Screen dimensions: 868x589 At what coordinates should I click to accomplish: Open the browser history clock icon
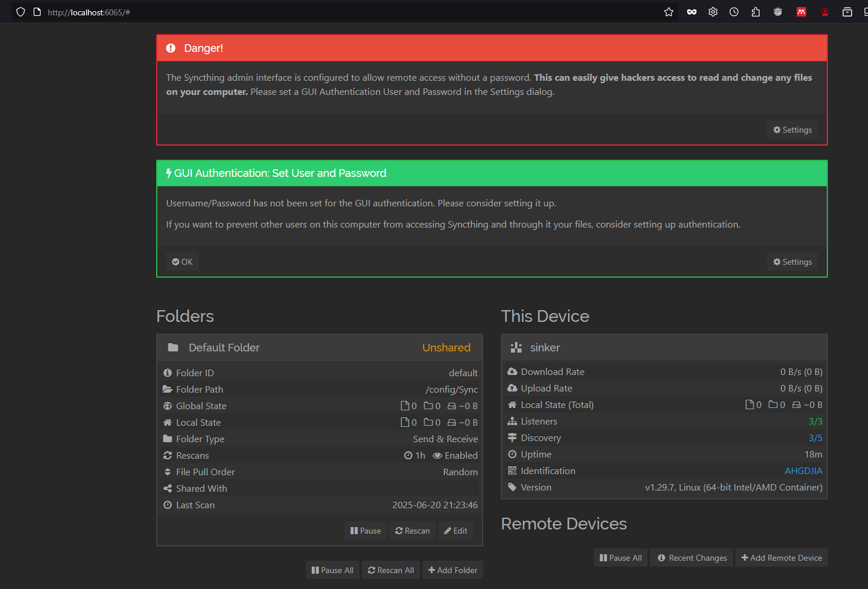click(734, 12)
